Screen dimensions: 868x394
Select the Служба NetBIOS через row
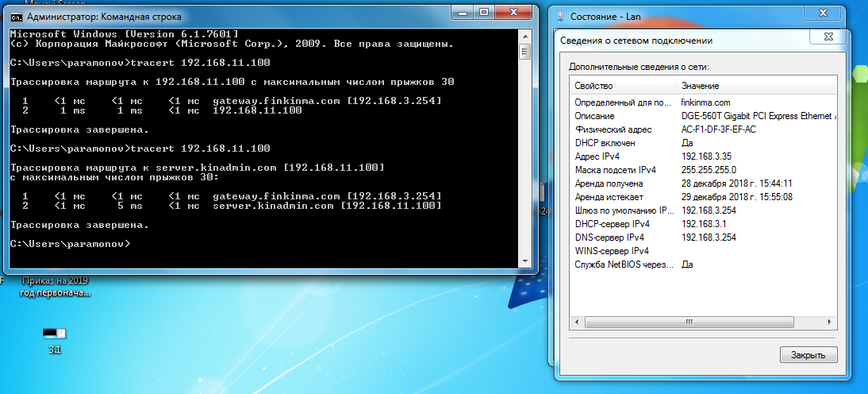point(703,265)
